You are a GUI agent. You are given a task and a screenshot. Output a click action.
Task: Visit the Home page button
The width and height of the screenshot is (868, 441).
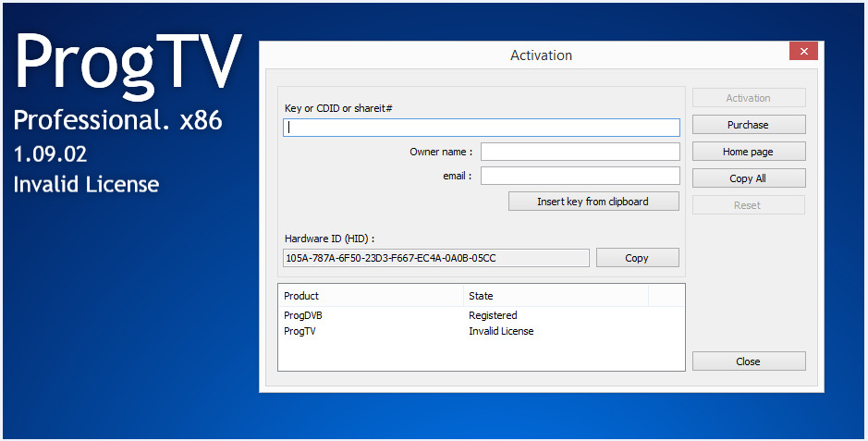[x=749, y=152]
